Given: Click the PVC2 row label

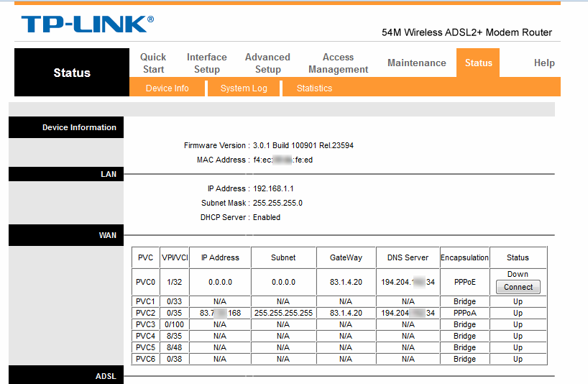Looking at the screenshot, I should pyautogui.click(x=145, y=313).
